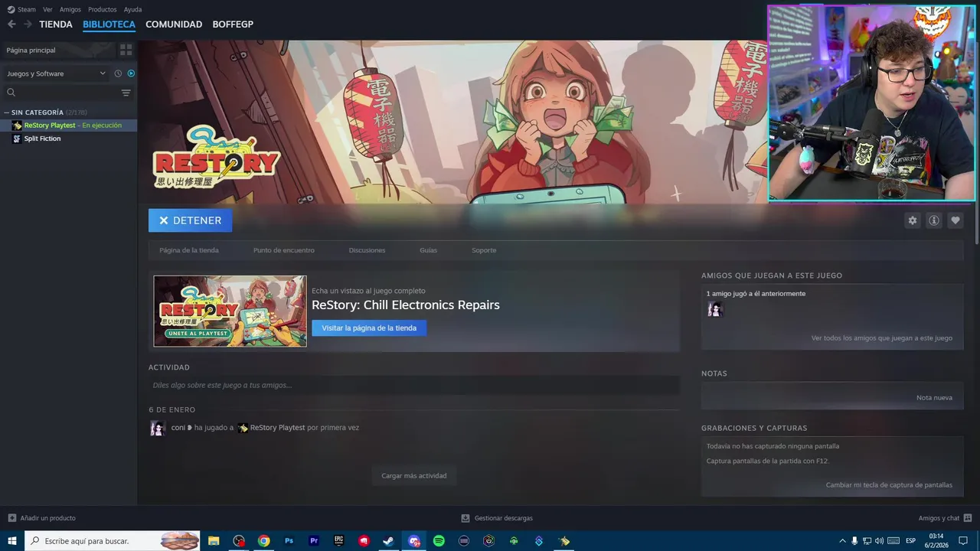Click Visitar la página de la tienda
Viewport: 980px width, 551px height.
(x=369, y=328)
